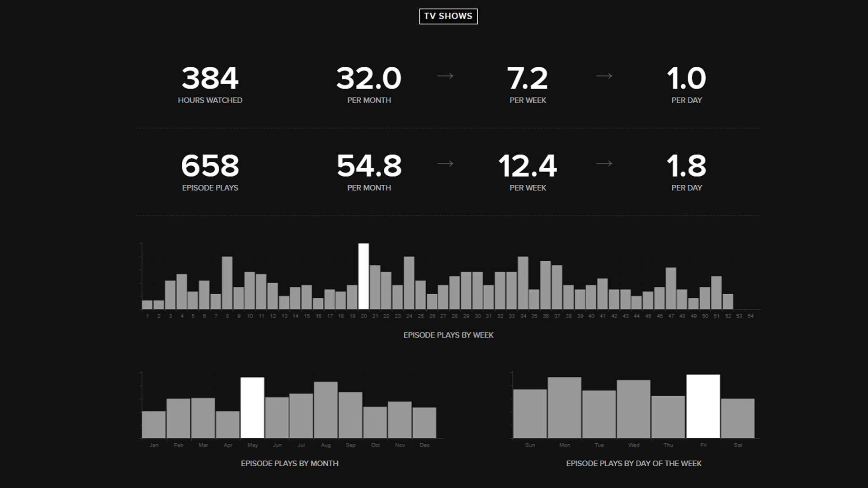Click the EPISODE PLAYS BY DAY OF THE WEEK label
The height and width of the screenshot is (488, 868).
click(633, 463)
